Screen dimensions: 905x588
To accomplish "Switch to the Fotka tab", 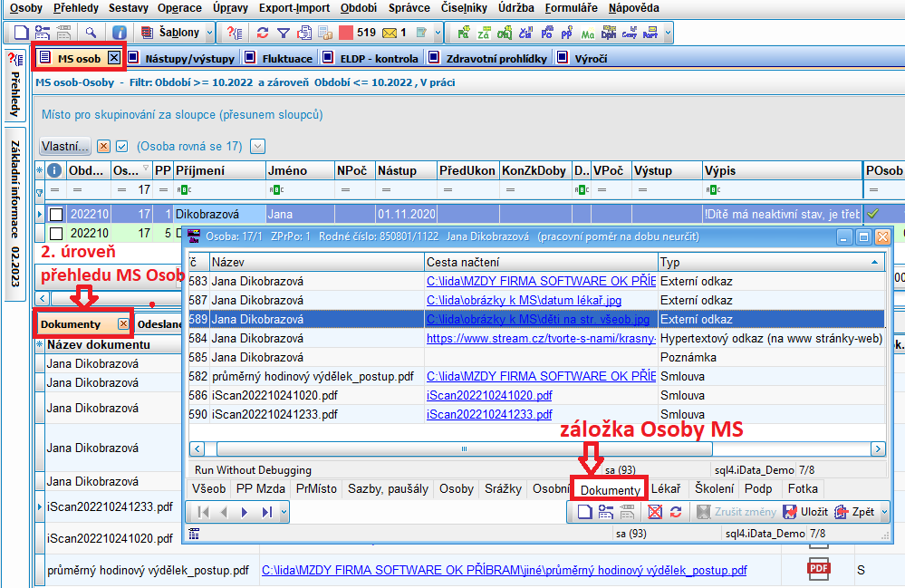I will pyautogui.click(x=803, y=488).
